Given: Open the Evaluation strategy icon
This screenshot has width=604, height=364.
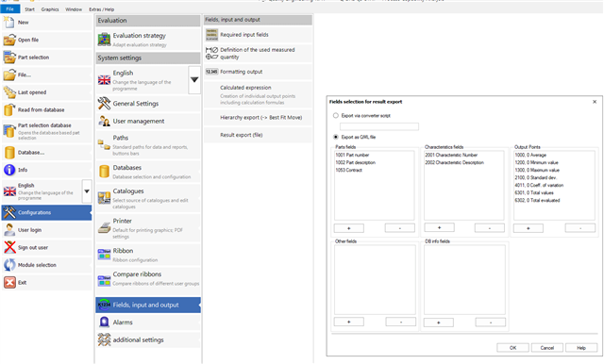Looking at the screenshot, I should pyautogui.click(x=104, y=40).
